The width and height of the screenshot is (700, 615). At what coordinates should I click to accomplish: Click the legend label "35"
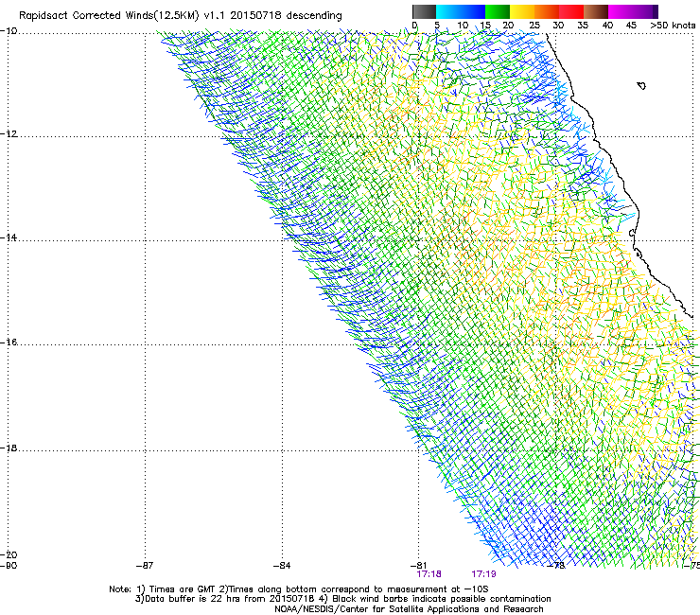[x=583, y=26]
